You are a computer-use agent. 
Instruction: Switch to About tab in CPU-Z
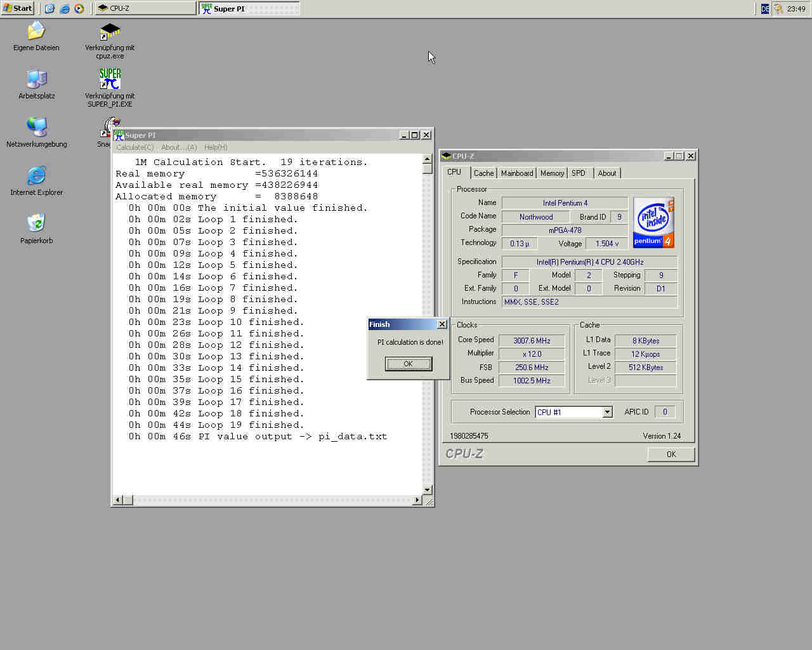pos(607,173)
